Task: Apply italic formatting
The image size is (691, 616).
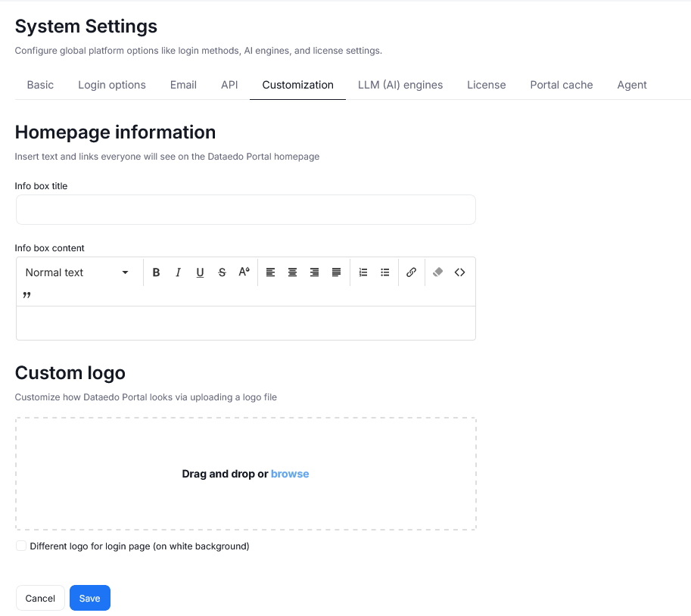Action: tap(178, 272)
